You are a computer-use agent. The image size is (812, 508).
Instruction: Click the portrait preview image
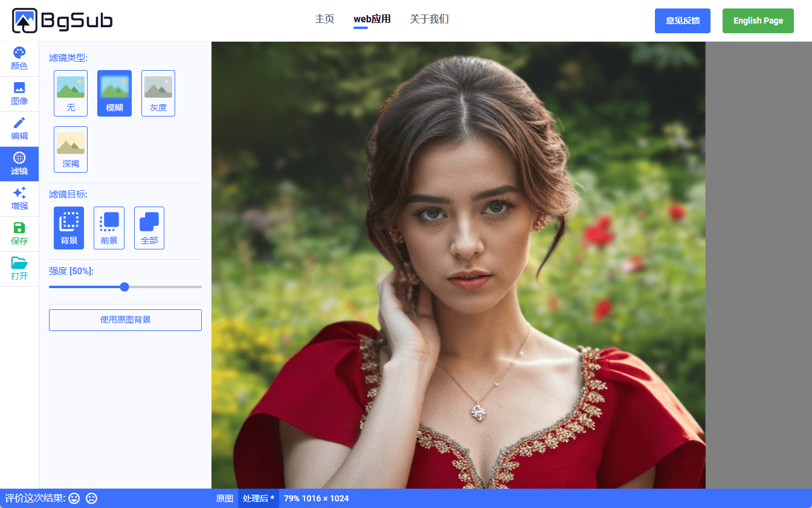(x=459, y=265)
